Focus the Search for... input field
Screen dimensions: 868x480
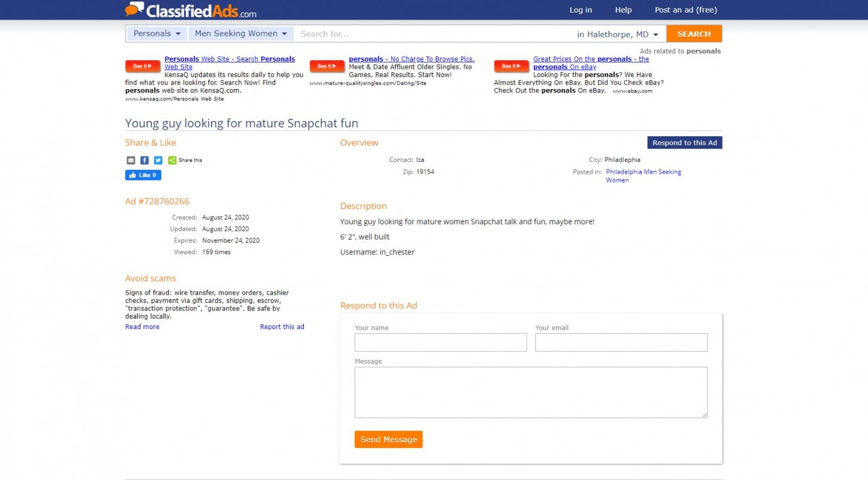click(434, 34)
